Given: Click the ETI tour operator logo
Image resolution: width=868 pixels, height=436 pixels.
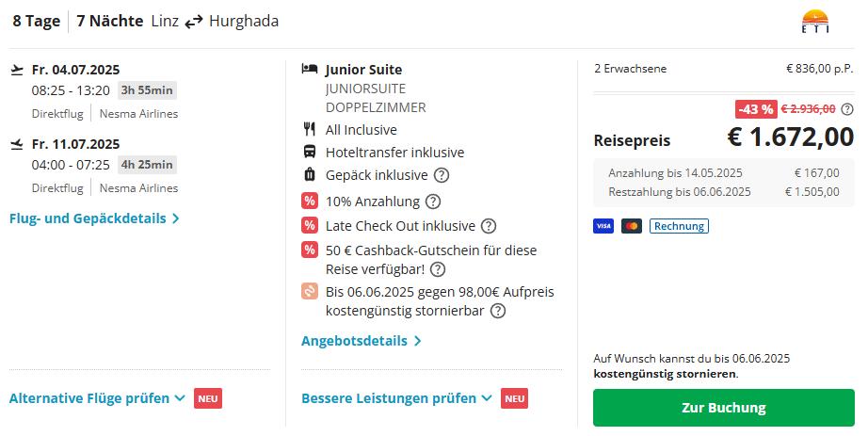Looking at the screenshot, I should coord(815,22).
